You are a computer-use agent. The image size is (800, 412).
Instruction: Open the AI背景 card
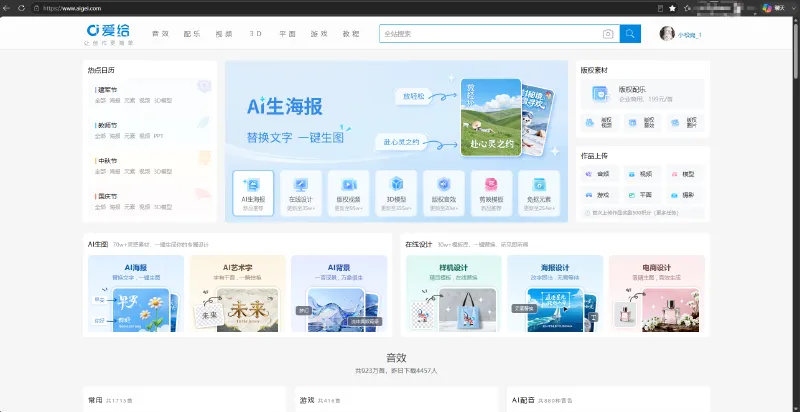pos(339,294)
